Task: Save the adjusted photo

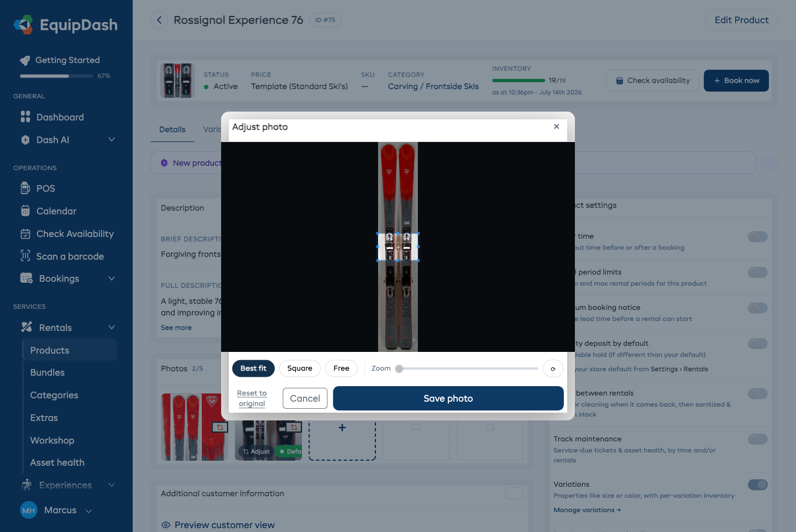Action: [448, 398]
